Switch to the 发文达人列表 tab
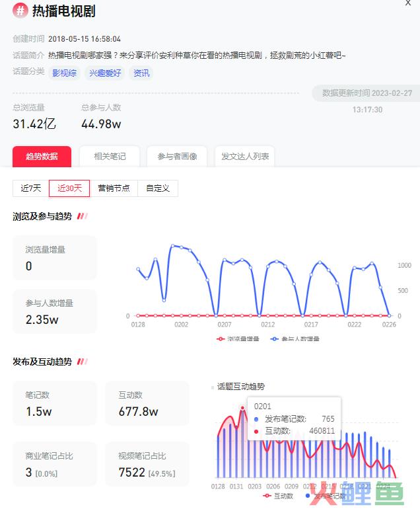The width and height of the screenshot is (420, 509). (245, 157)
